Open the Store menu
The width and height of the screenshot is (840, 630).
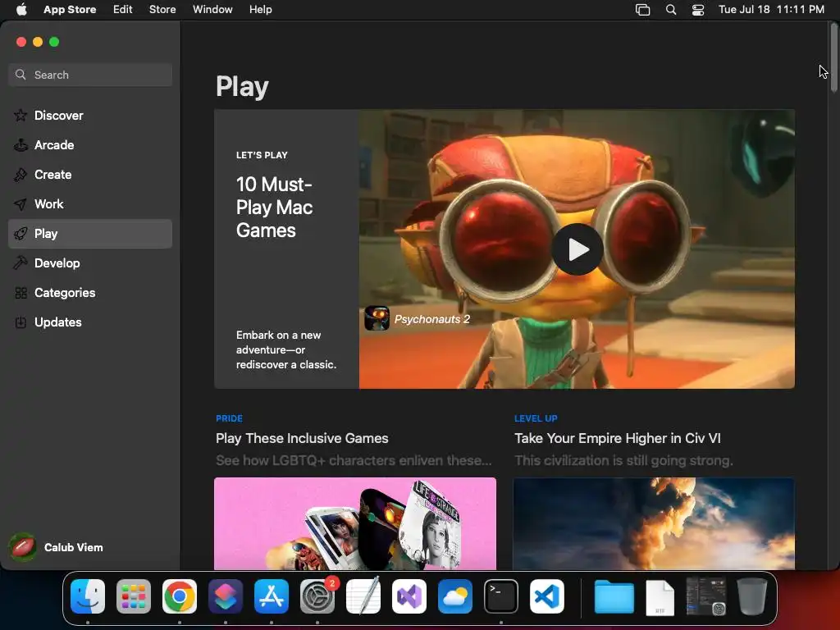pos(162,10)
